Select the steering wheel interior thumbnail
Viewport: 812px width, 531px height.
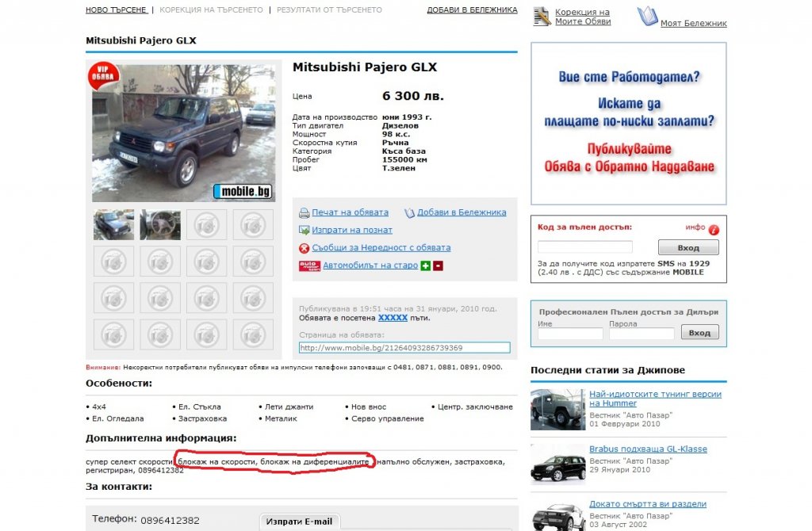(x=160, y=224)
